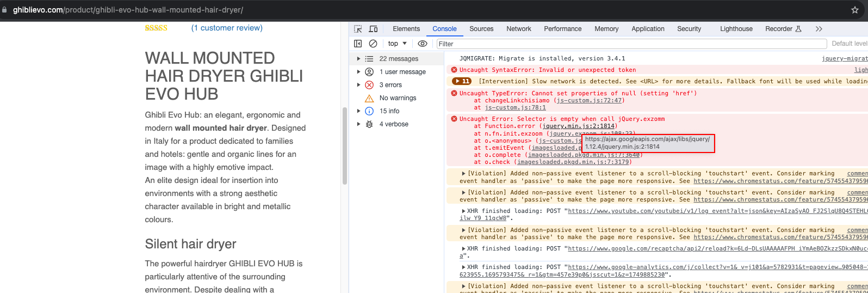Viewport: 868px width, 293px height.
Task: Switch to the Console tab
Action: (x=444, y=29)
